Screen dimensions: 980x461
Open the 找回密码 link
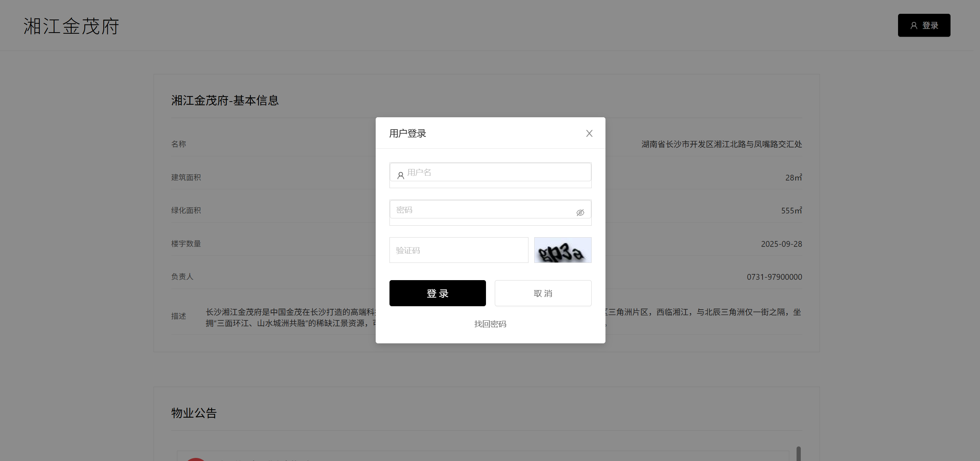point(490,324)
